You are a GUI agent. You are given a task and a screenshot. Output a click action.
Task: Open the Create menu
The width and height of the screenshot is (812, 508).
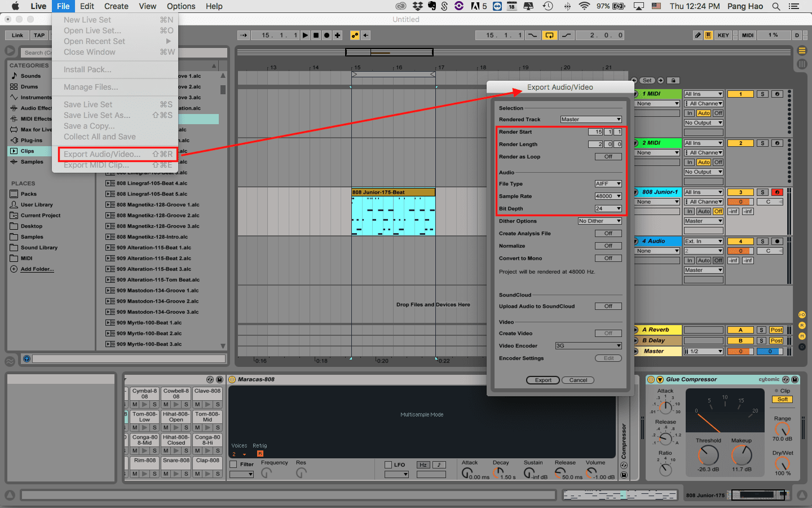116,6
